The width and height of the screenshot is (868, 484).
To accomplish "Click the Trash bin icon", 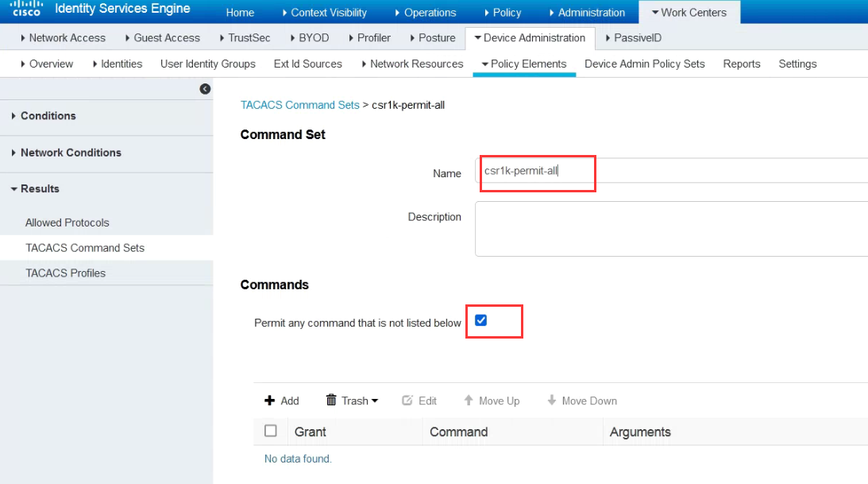I will click(x=331, y=400).
